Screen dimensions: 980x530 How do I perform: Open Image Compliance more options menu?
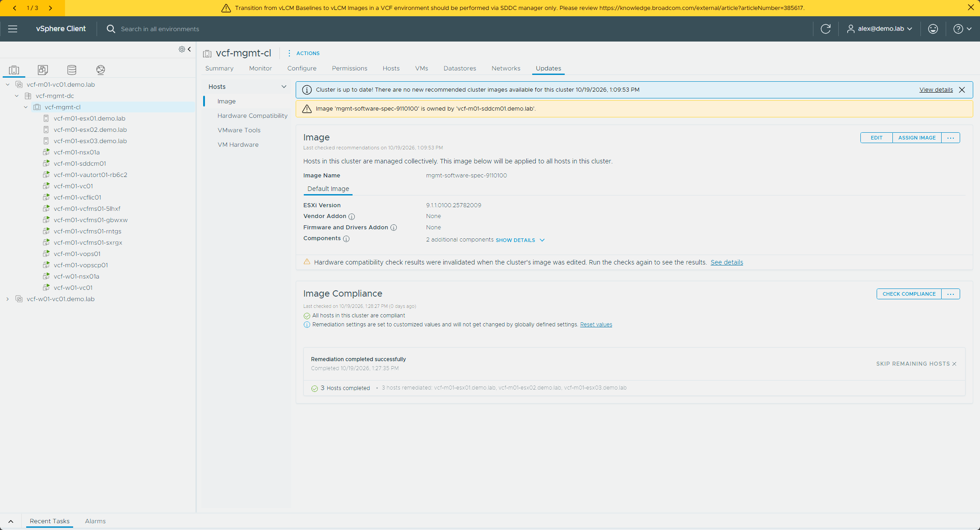pos(951,294)
